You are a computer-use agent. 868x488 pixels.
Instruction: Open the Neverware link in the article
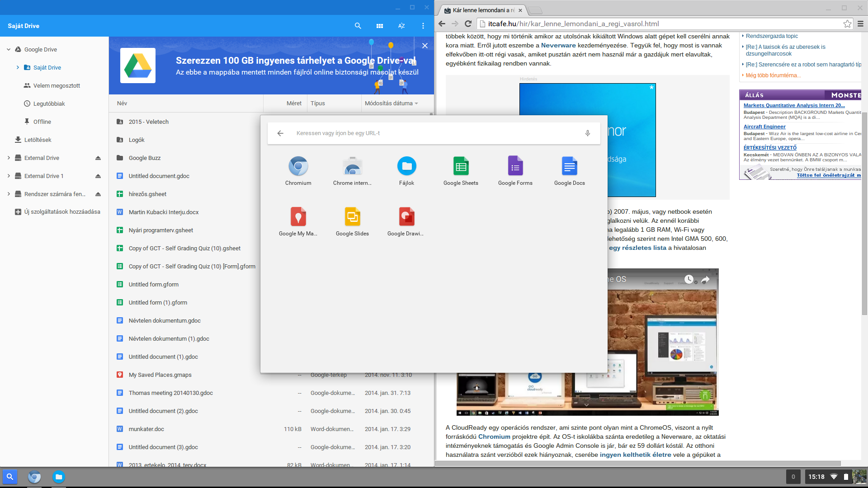tap(558, 45)
